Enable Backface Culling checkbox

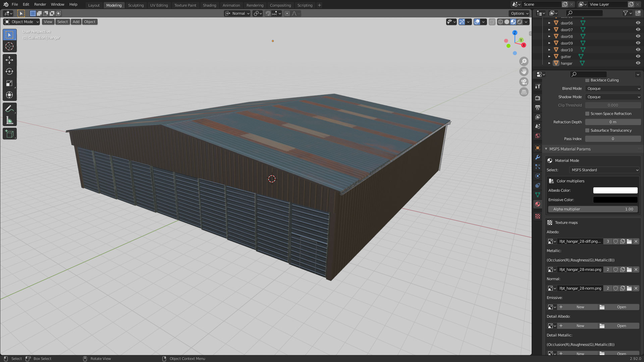pos(587,80)
